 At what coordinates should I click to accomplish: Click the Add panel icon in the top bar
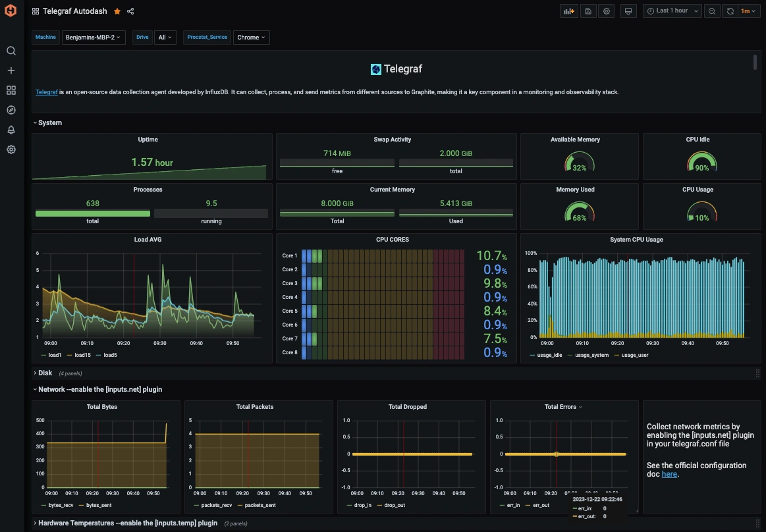568,11
